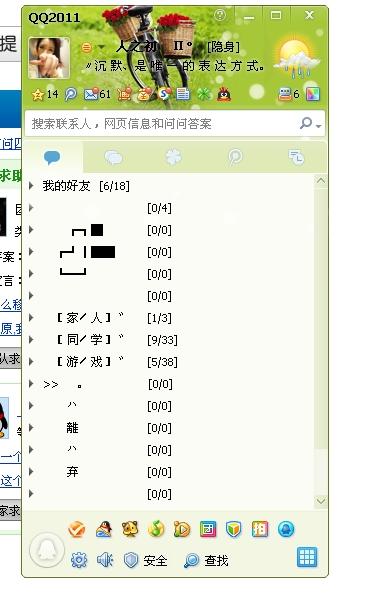Click the search contacts input field
378x608 pixels.
point(163,124)
